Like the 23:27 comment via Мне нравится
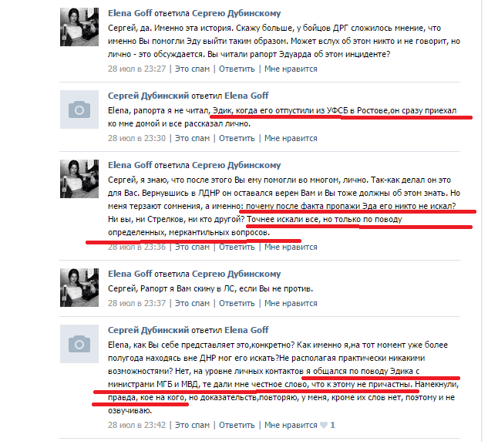This screenshot has height=448, width=488. pyautogui.click(x=291, y=69)
